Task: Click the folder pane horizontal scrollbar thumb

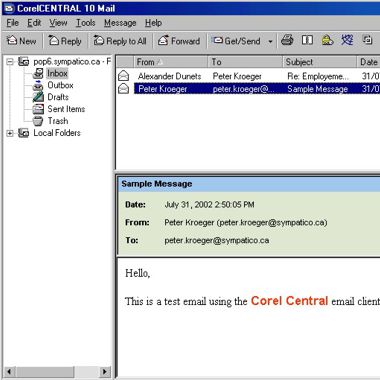Action: click(45, 371)
